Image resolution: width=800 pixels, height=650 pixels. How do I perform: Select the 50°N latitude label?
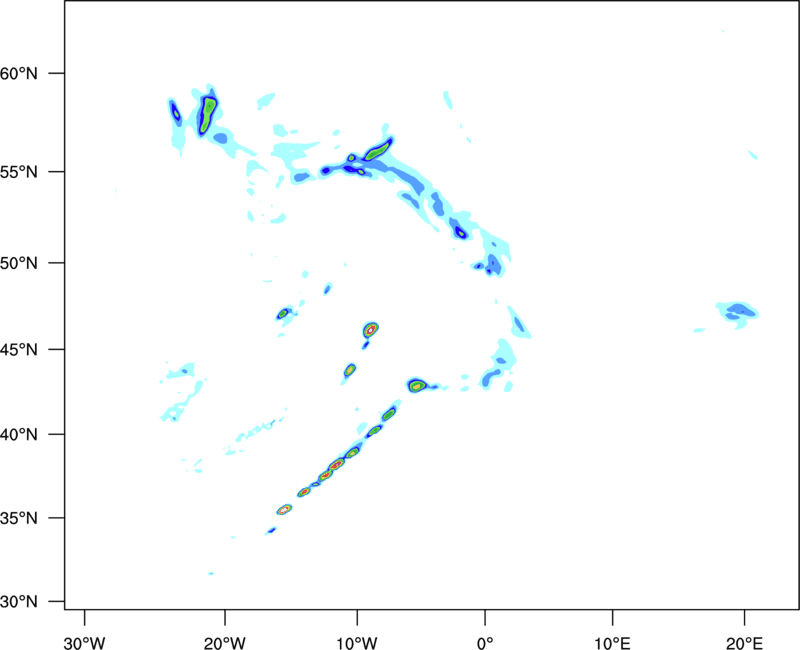[x=19, y=263]
